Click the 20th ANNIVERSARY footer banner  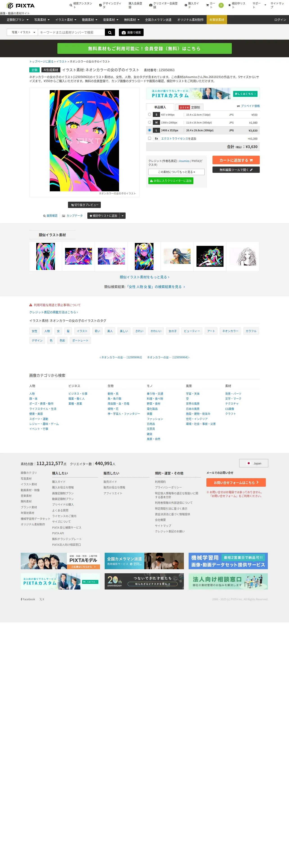[144, 581]
